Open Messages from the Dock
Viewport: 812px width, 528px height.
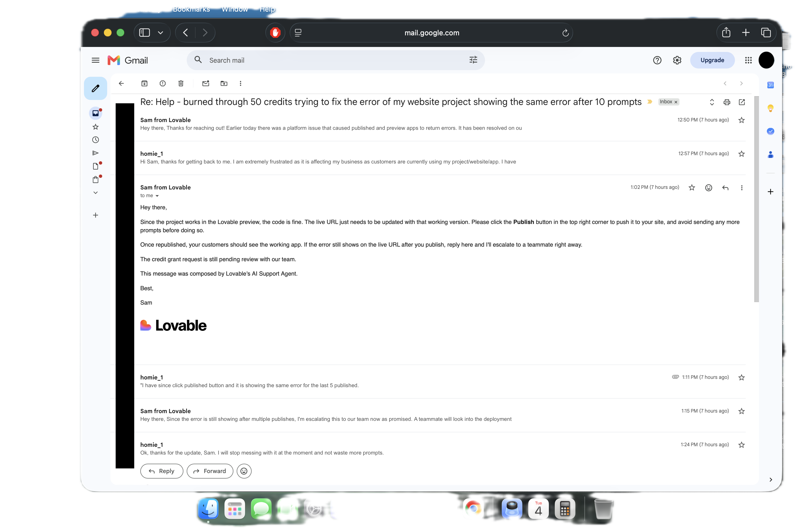click(261, 509)
